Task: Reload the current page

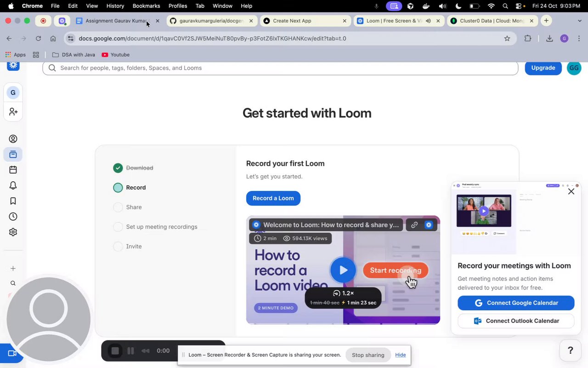Action: coord(38,39)
